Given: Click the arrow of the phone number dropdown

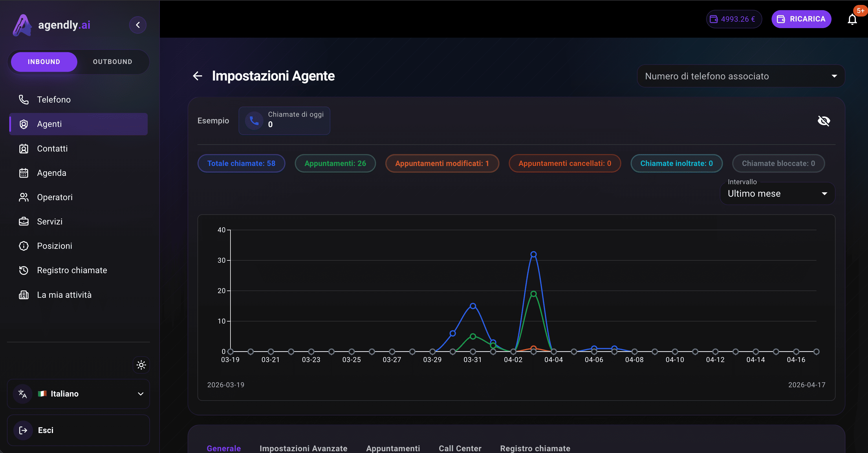Looking at the screenshot, I should click(x=834, y=76).
